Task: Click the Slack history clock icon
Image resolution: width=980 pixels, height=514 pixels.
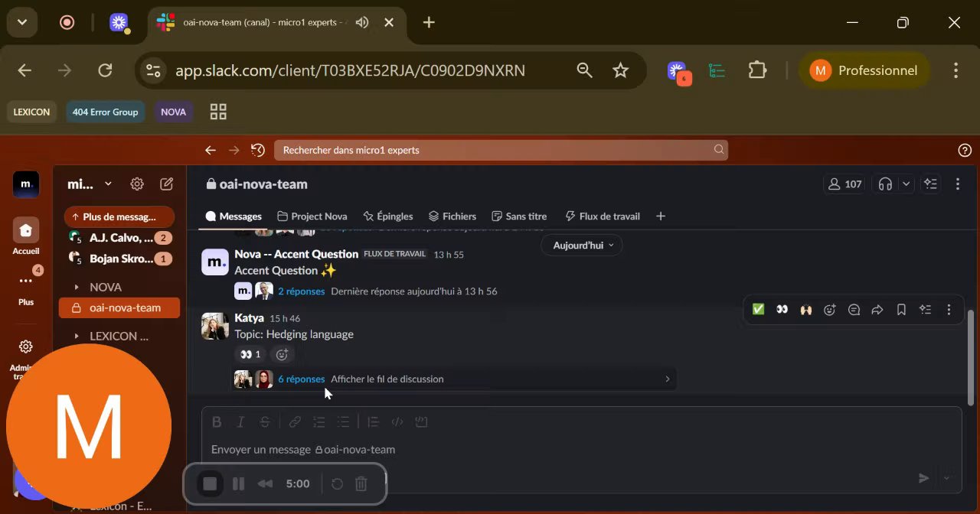Action: point(258,150)
